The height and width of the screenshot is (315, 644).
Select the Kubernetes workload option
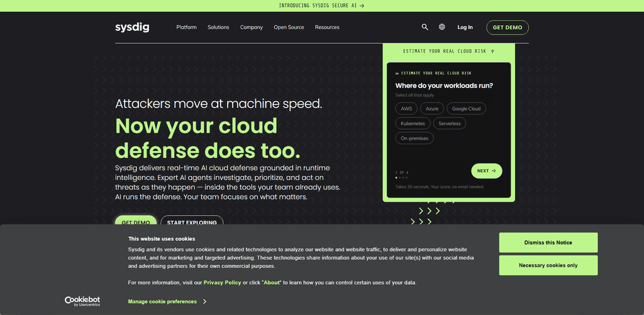click(x=413, y=124)
